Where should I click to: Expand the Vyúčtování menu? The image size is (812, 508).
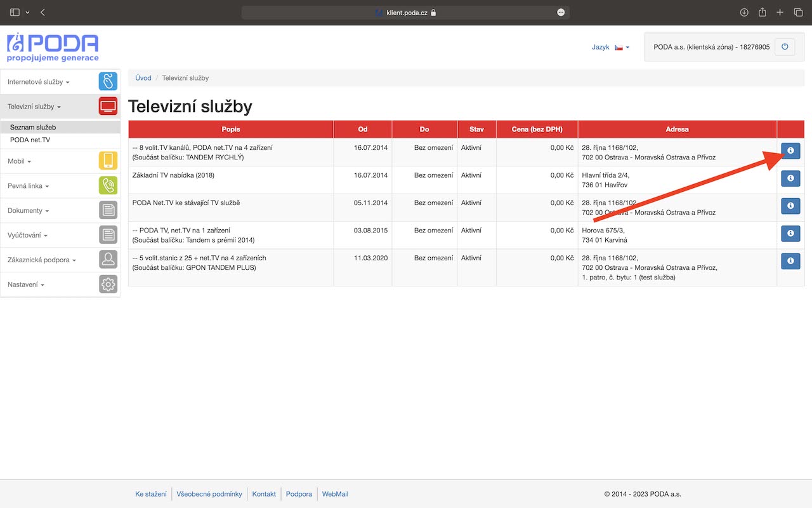[27, 236]
